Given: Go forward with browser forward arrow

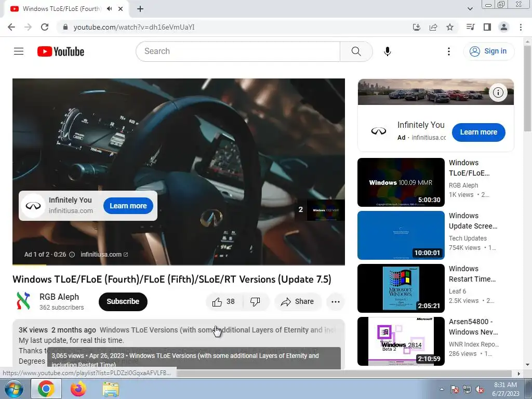Looking at the screenshot, I should point(28,27).
